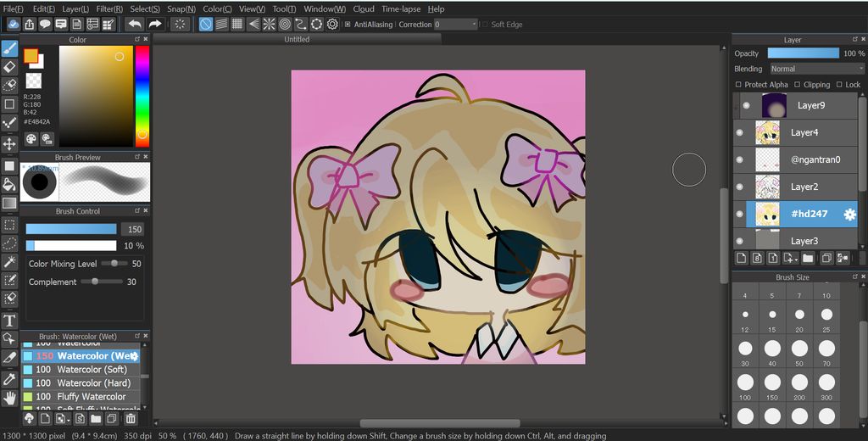
Task: Select the Eraser tool
Action: 9,67
